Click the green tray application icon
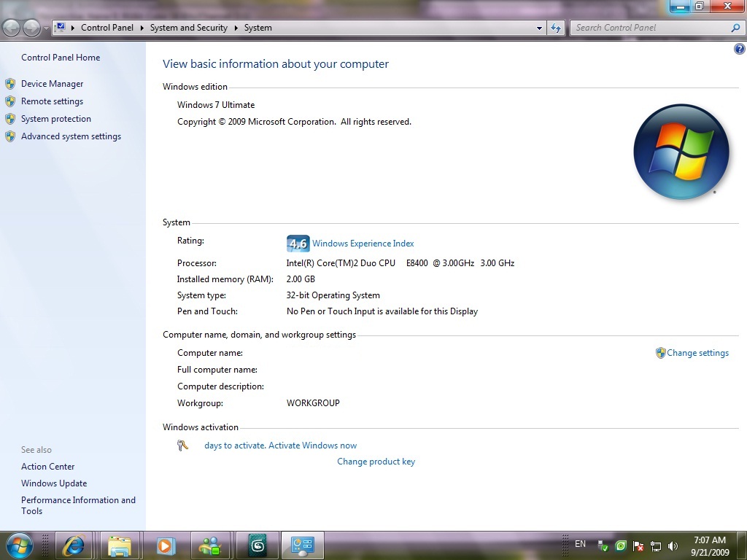The width and height of the screenshot is (747, 560). [620, 545]
